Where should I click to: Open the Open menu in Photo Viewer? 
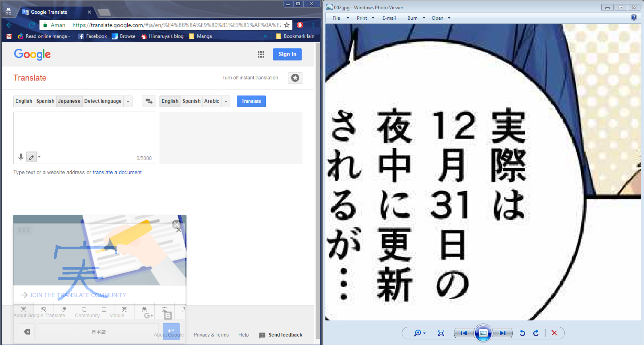coord(441,18)
